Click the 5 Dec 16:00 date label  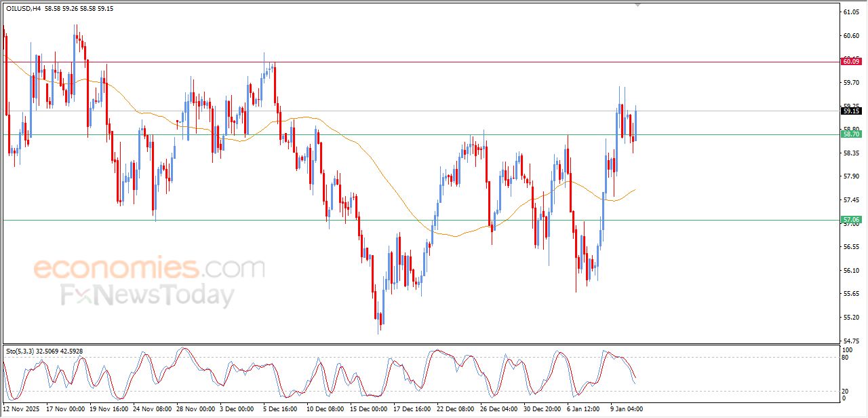[281, 409]
